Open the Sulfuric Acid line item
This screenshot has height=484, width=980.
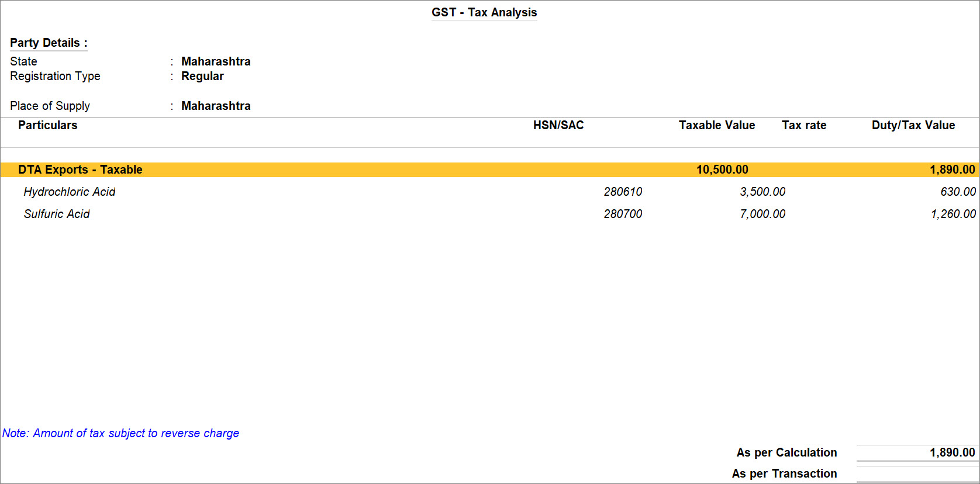[x=57, y=214]
